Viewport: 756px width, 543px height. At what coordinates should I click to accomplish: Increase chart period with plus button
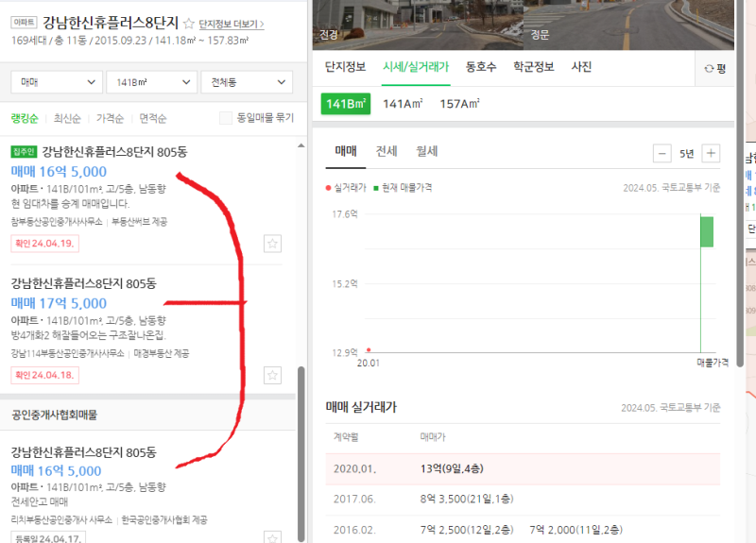click(x=711, y=154)
